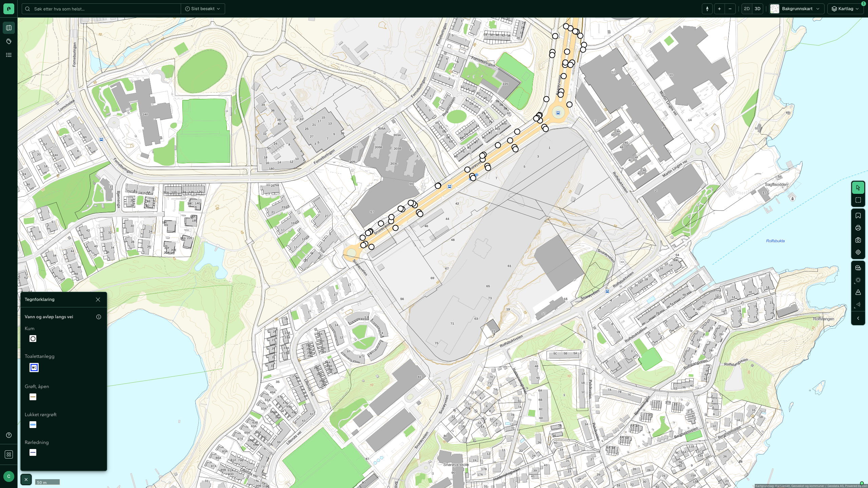Viewport: 868px width, 488px height.
Task: Open the tags icon in left sidebar
Action: click(x=9, y=41)
